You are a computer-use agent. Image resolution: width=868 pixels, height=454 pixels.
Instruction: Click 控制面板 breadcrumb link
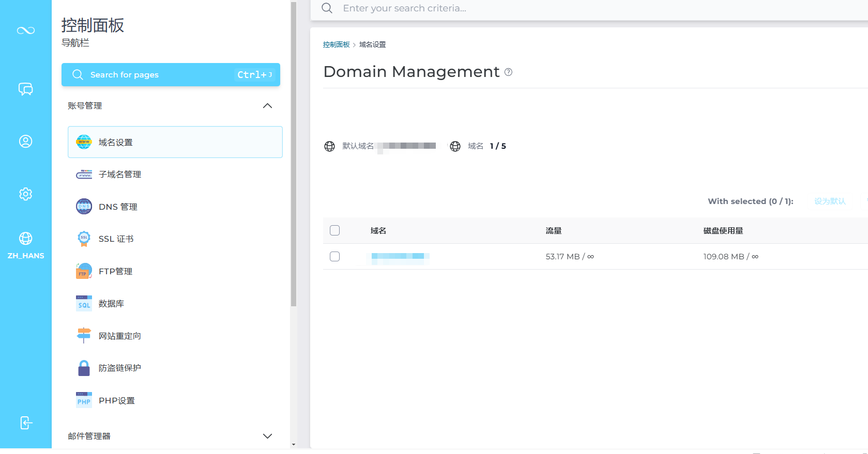coord(336,44)
